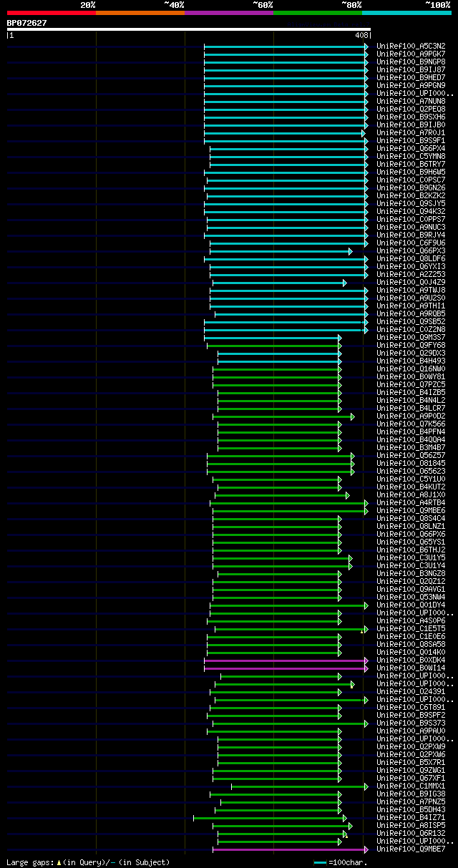
Task: Select the UniRef100_C5YMN8 entry
Action: pos(411,156)
